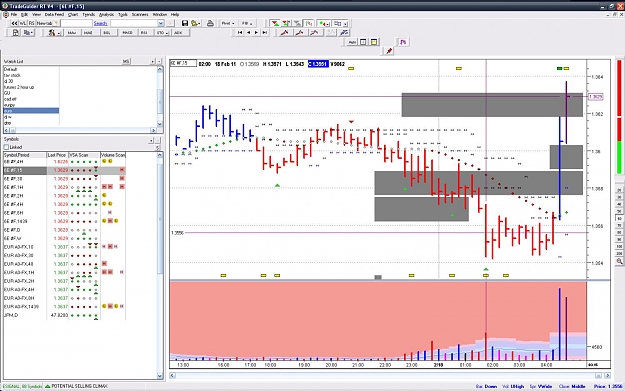Open the Print dropdown

(x=228, y=24)
